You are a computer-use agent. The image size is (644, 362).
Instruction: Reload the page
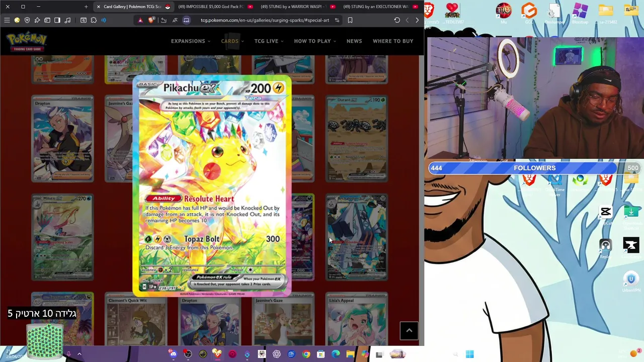click(397, 20)
